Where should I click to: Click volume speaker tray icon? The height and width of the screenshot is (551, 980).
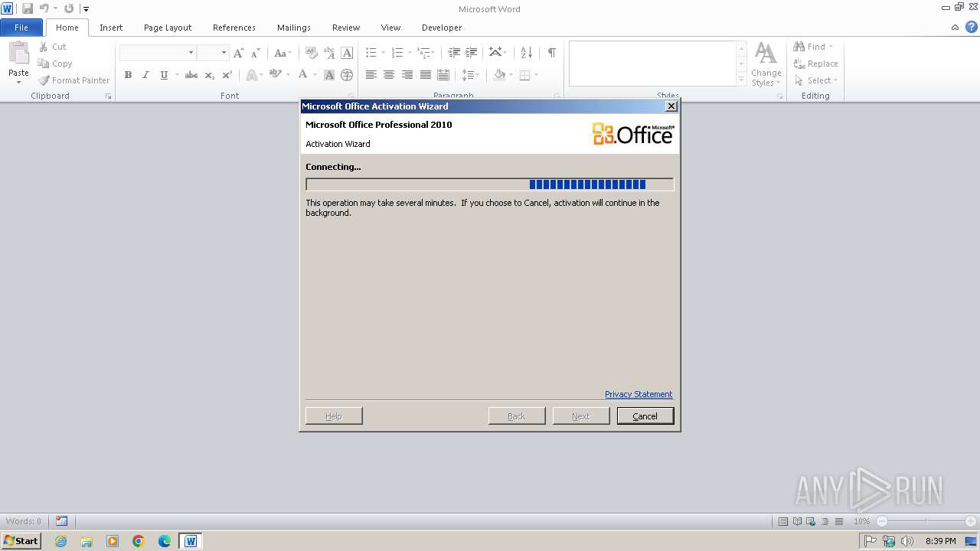(x=907, y=541)
